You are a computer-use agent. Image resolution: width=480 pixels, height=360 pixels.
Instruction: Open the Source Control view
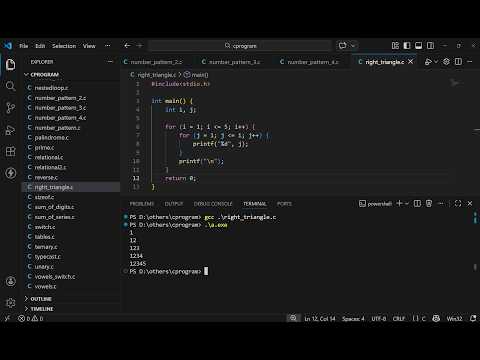(10, 108)
